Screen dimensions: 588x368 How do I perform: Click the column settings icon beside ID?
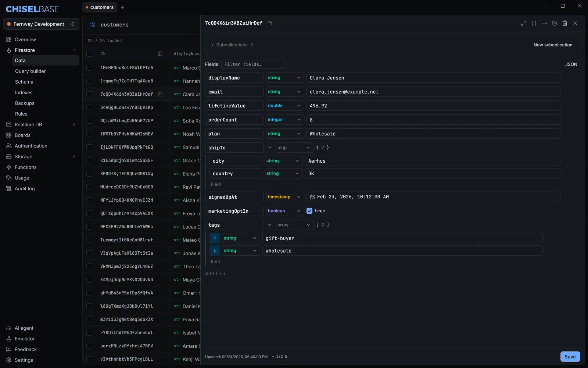160,54
